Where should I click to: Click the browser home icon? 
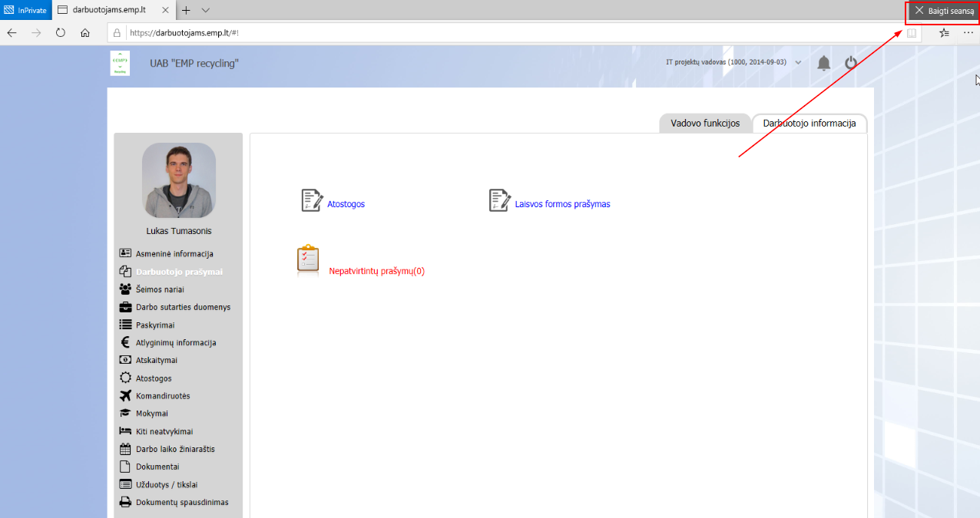(x=85, y=33)
